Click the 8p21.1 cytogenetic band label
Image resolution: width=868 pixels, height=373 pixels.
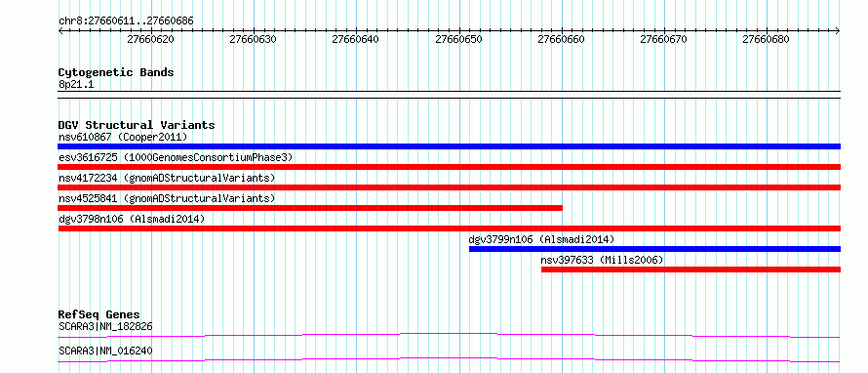75,84
